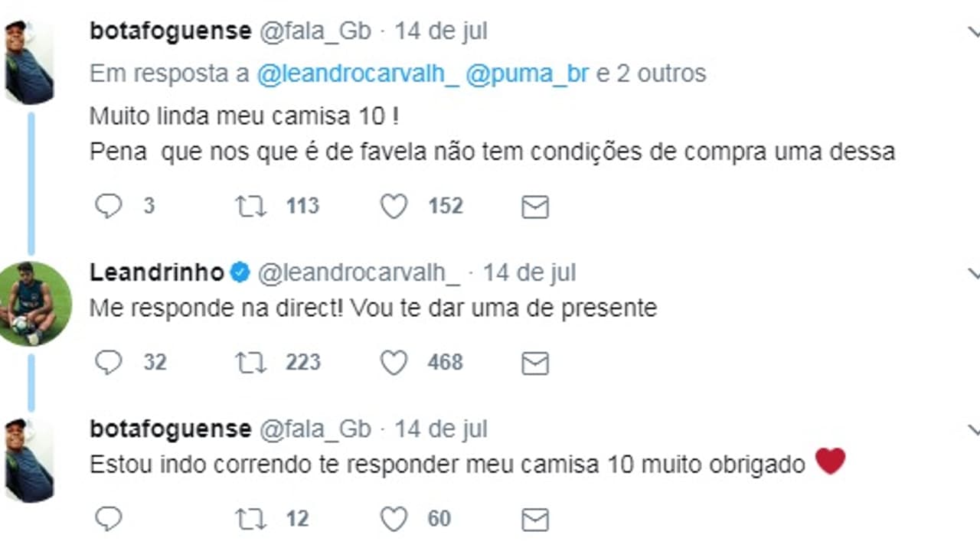980x551 pixels.
Task: Retweet the favela tweet with 113 retweets
Action: 250,206
